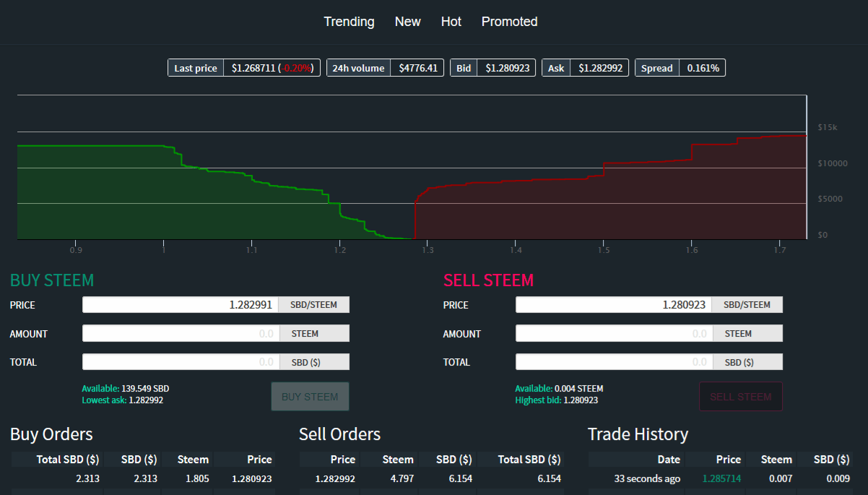Click the 33 seconds ago trade entry
The height and width of the screenshot is (495, 868).
pos(721,478)
